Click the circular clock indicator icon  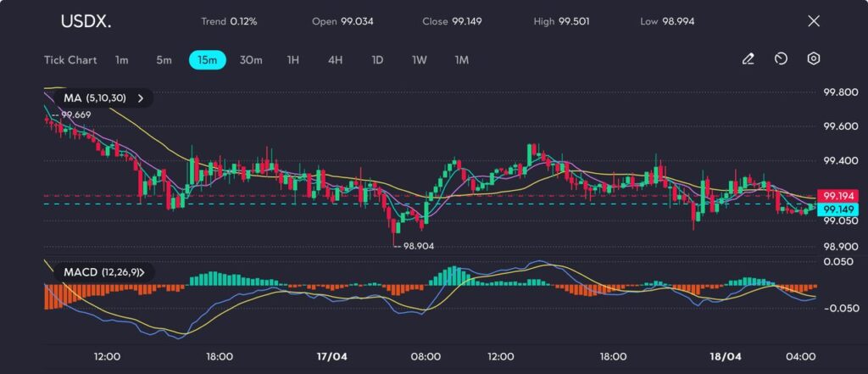[x=781, y=59]
